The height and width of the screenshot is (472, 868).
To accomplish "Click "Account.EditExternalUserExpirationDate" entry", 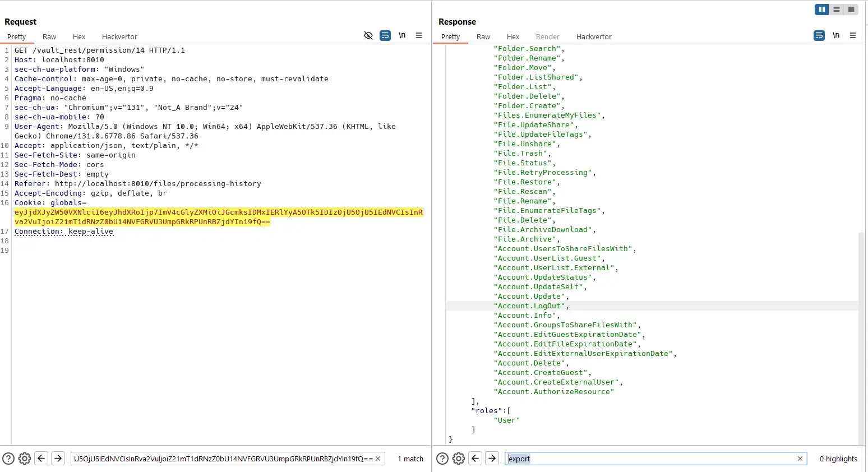I will (583, 354).
